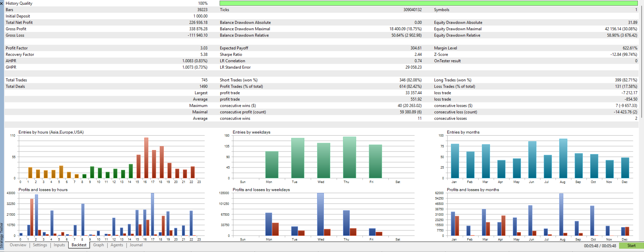
Task: Click Equity Drawdown Absolute value 31.89
Action: coord(633,23)
